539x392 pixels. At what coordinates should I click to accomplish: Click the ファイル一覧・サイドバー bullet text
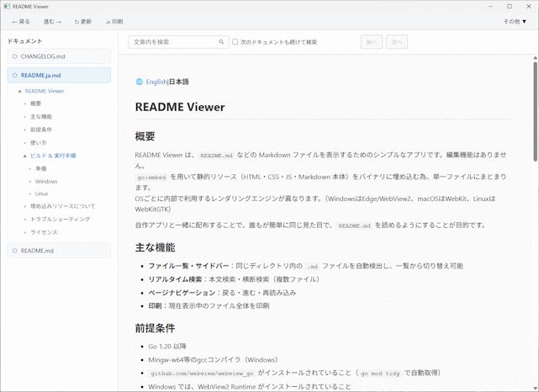coord(188,266)
